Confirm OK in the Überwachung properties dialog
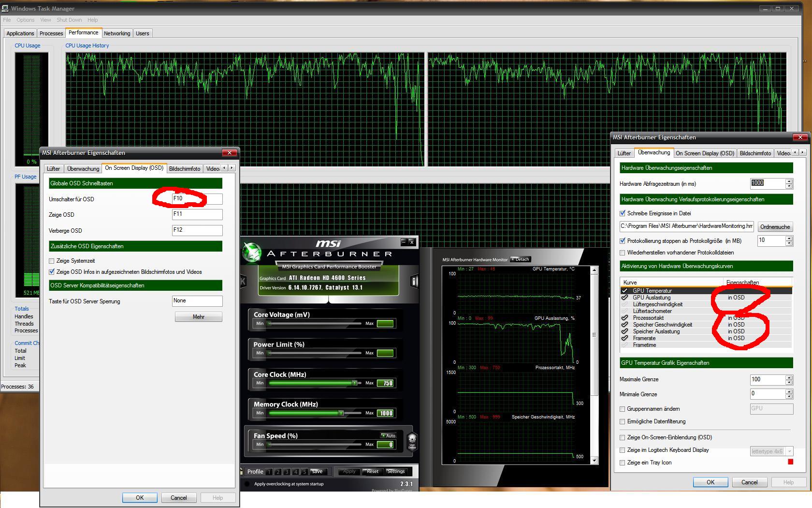Viewport: 812px width, 508px height. coord(710,482)
